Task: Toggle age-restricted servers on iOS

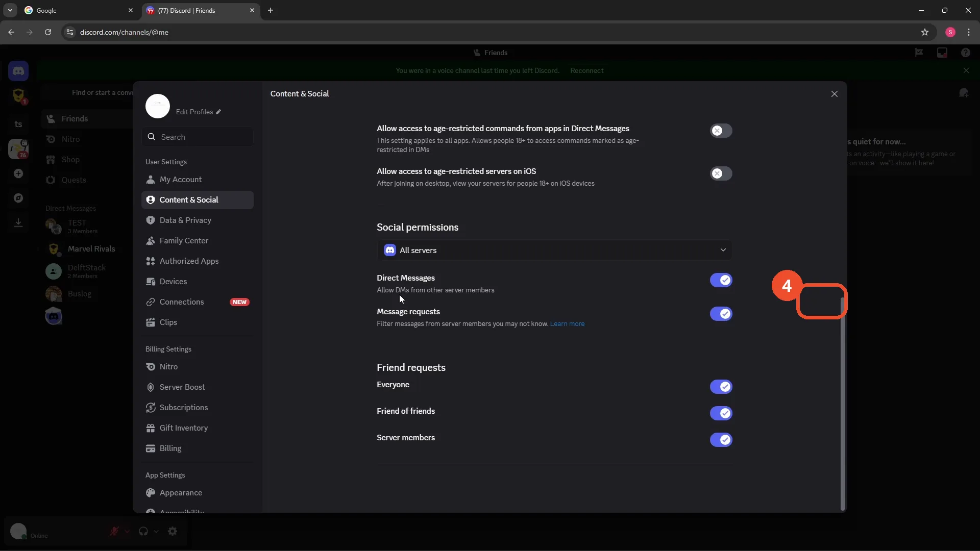Action: (x=721, y=173)
